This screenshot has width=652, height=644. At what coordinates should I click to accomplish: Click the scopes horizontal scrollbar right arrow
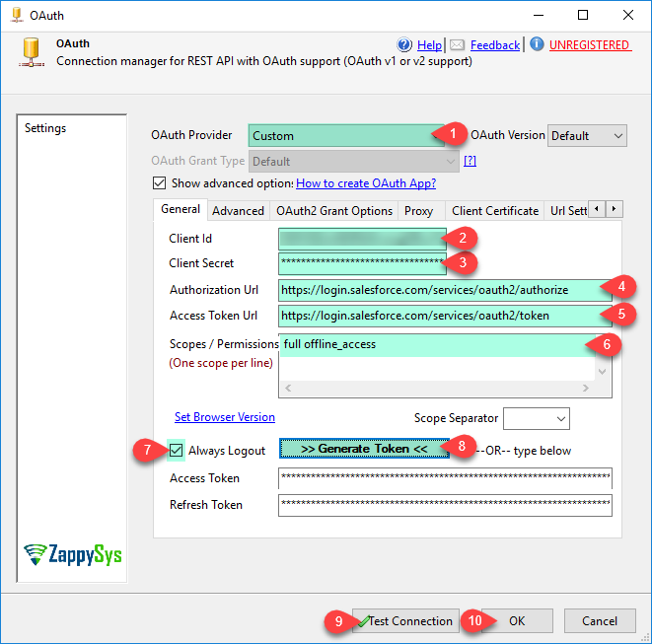(586, 388)
